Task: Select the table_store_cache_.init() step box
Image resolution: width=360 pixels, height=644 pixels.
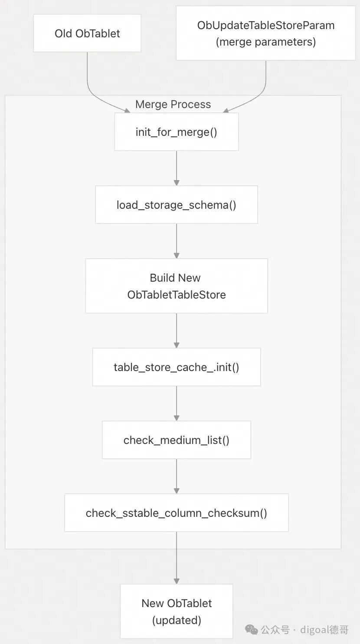Action: pyautogui.click(x=177, y=367)
